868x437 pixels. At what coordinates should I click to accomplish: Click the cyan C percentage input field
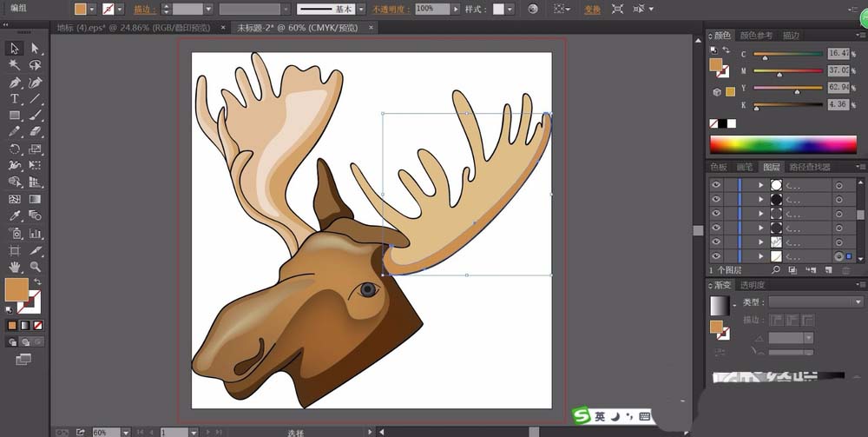pyautogui.click(x=838, y=53)
